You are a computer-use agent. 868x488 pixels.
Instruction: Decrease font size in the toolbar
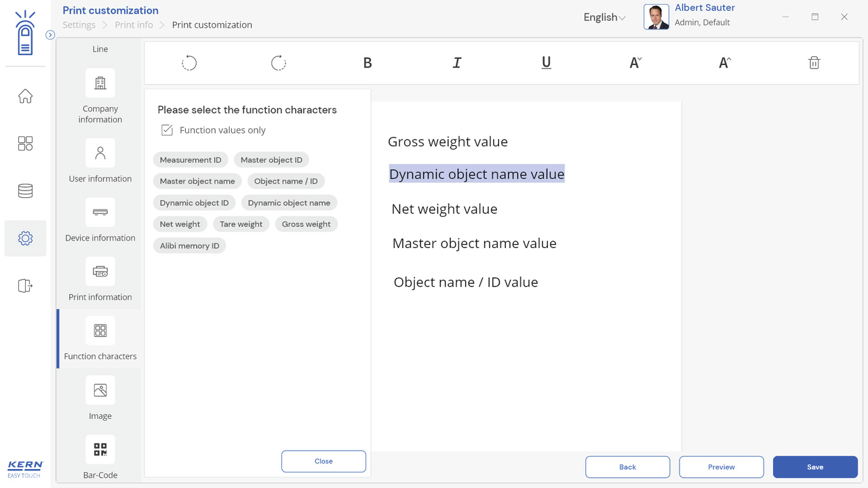[635, 63]
